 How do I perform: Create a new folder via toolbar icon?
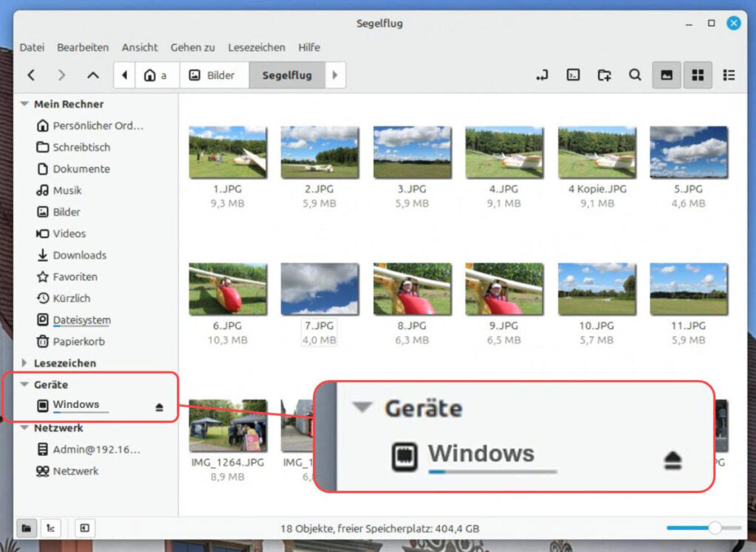(604, 75)
